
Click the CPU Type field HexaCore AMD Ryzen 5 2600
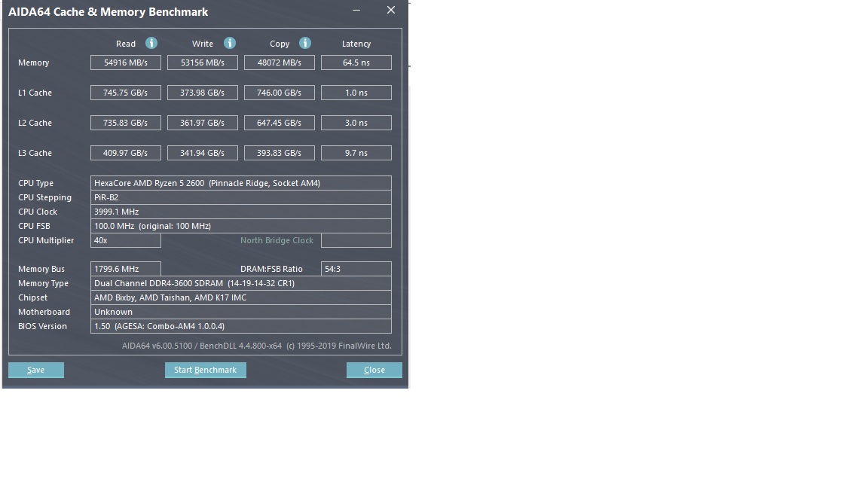click(x=241, y=183)
